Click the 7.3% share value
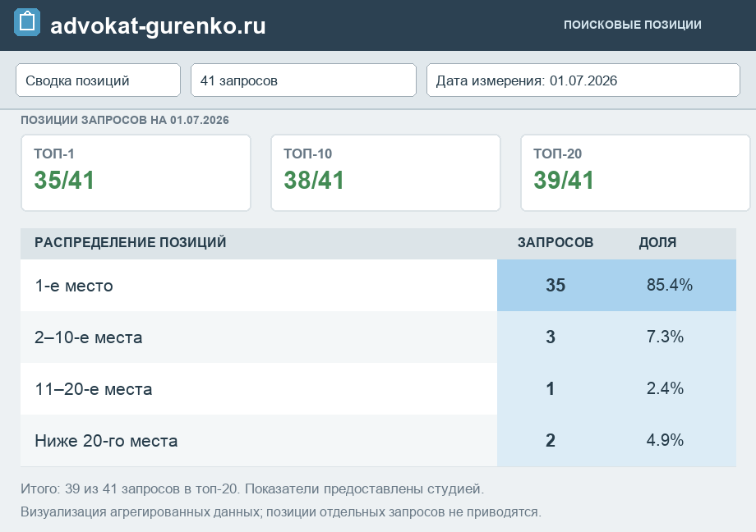756x532 pixels. [x=666, y=337]
